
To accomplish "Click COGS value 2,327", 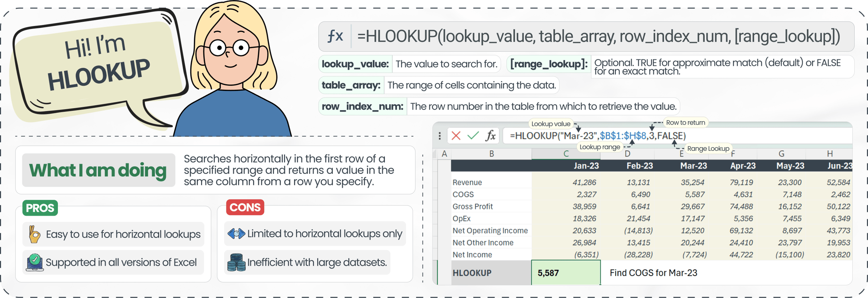I will [586, 194].
